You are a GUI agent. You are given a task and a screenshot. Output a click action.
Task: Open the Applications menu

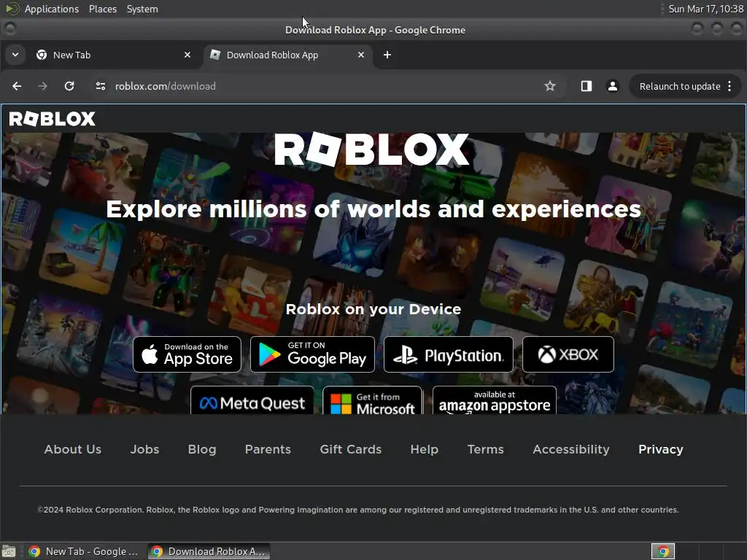pos(52,9)
